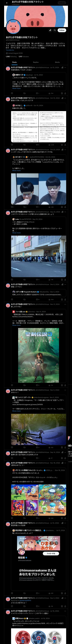The image size is (72, 644).
Task: Share the Dec 6, 2024 post
Action: 65,299
